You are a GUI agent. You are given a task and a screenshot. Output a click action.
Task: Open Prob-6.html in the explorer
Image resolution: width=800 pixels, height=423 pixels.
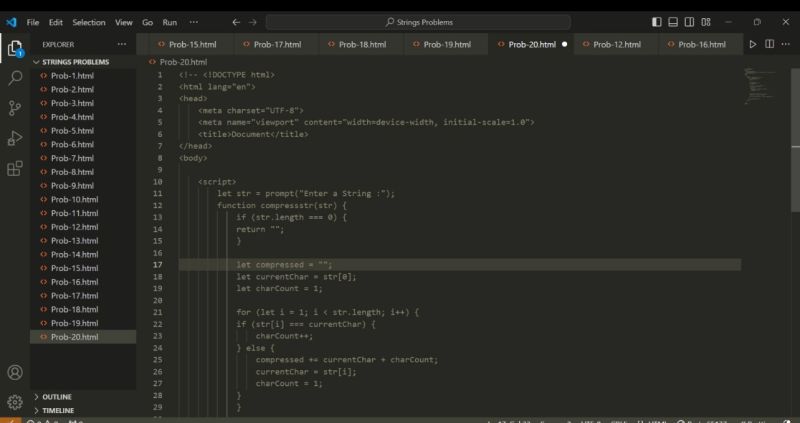pyautogui.click(x=83, y=144)
